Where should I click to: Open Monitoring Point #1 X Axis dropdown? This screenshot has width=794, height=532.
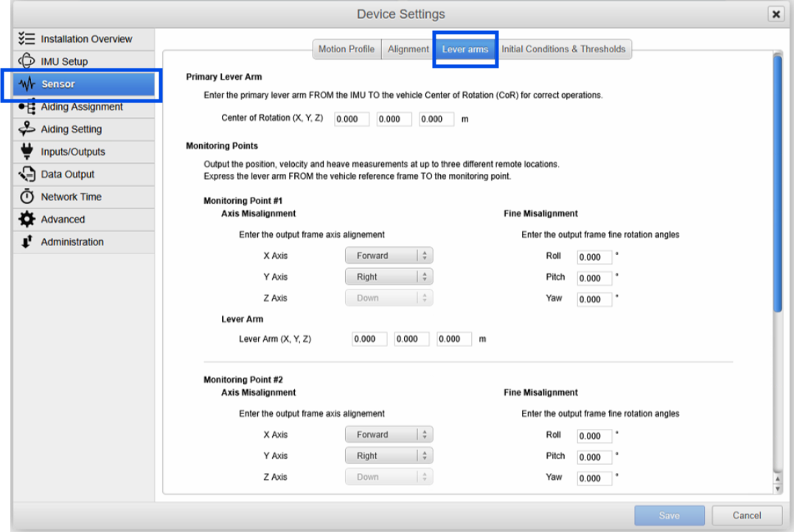tap(389, 256)
